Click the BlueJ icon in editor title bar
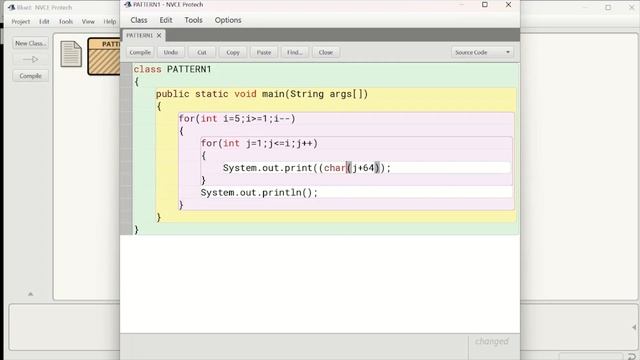Viewport: 640px width, 360px height. click(x=128, y=4)
